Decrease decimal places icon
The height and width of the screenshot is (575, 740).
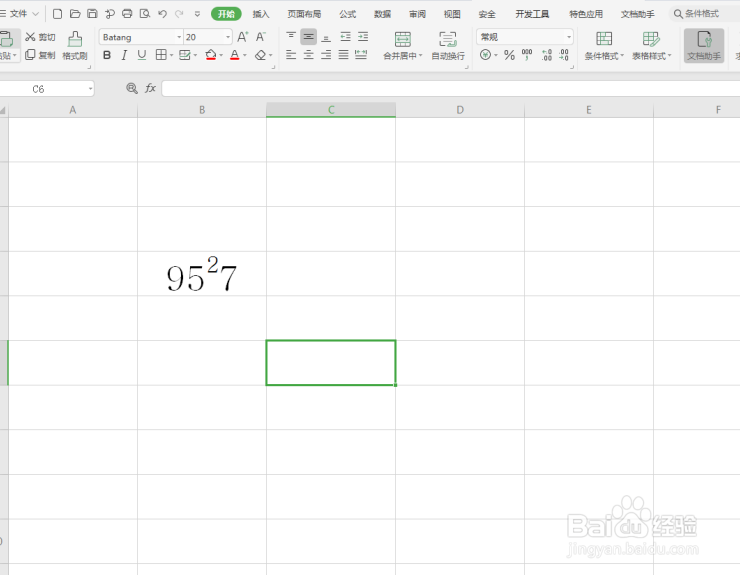pyautogui.click(x=564, y=55)
